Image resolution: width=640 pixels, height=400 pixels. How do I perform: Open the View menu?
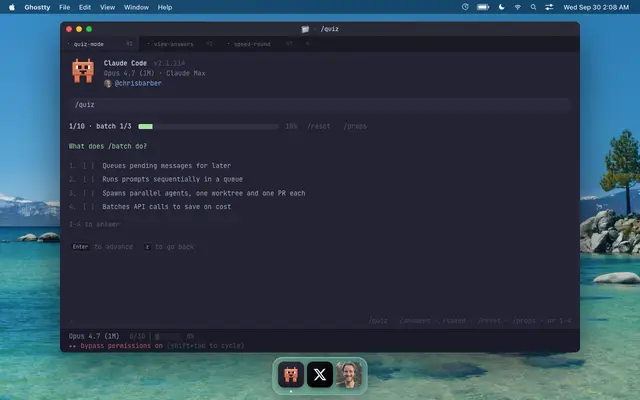point(107,7)
